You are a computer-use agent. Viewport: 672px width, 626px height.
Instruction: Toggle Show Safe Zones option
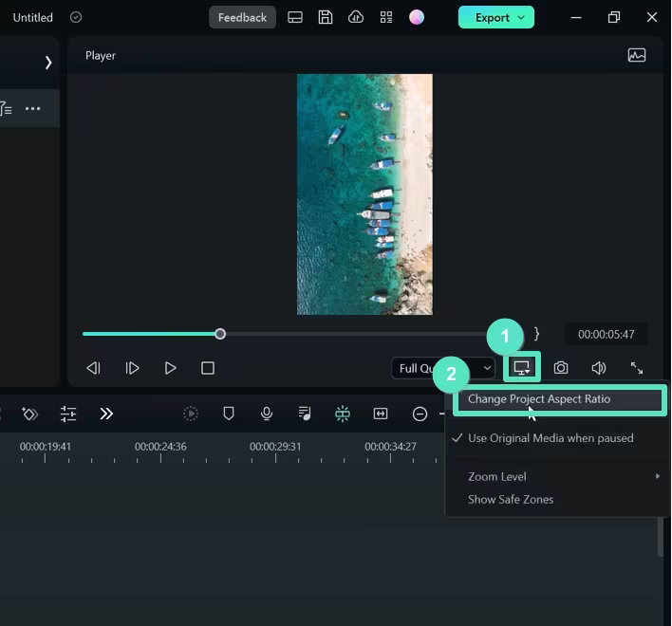pyautogui.click(x=511, y=499)
